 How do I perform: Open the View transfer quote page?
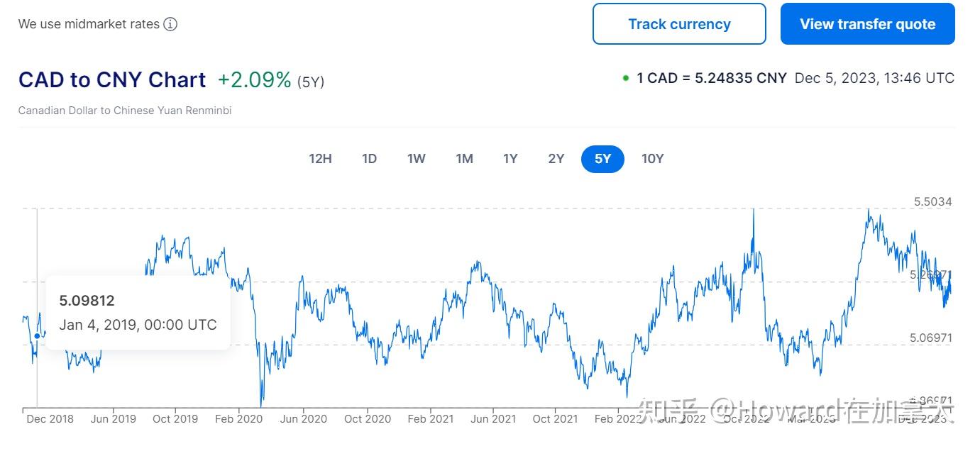click(x=867, y=23)
